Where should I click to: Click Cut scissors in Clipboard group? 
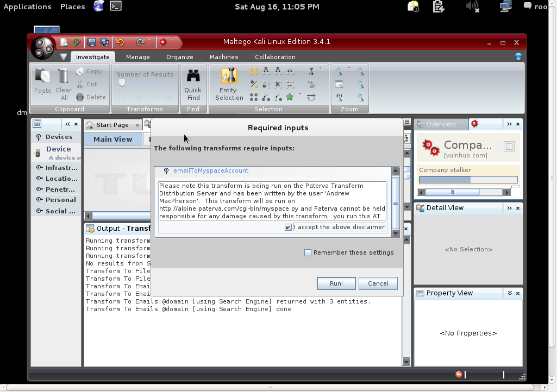[x=87, y=84]
